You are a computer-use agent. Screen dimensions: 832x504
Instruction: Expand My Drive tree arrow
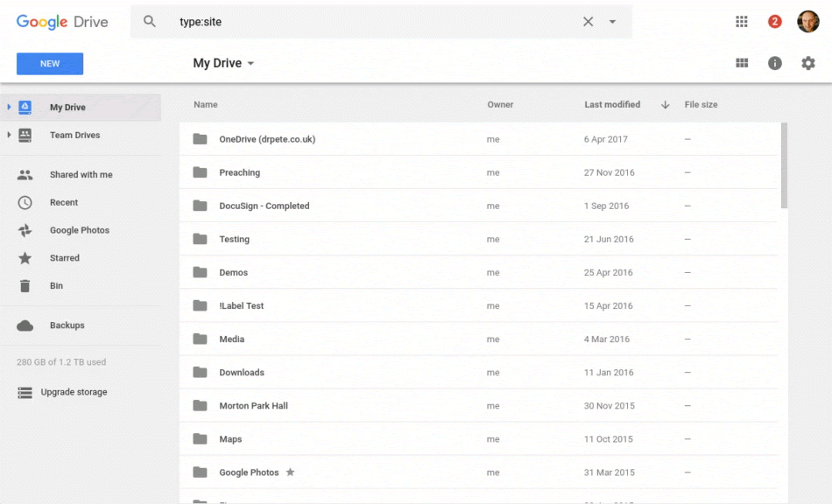pyautogui.click(x=9, y=107)
